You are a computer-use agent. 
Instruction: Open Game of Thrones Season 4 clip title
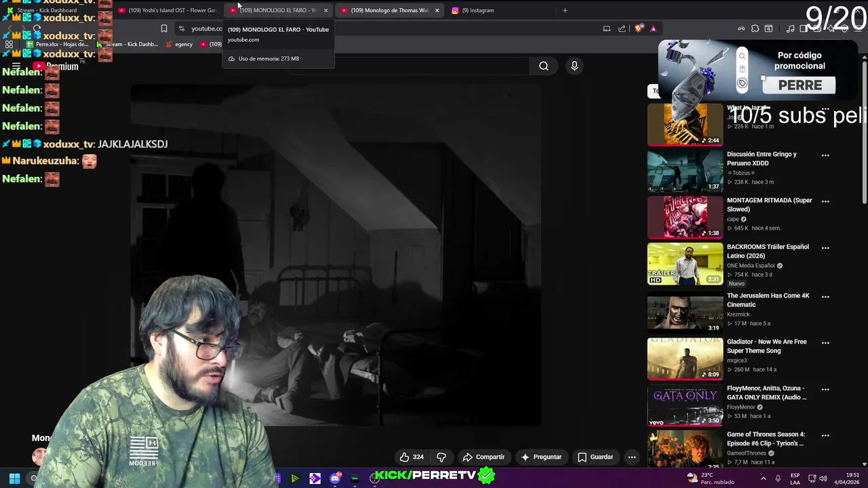click(766, 439)
